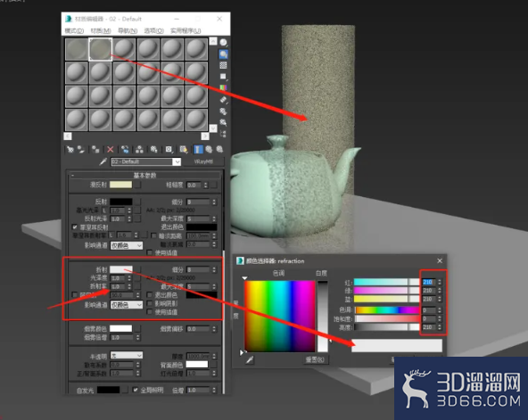The width and height of the screenshot is (528, 420).
Task: Click map button beside Reflection swatch
Action: pos(137,202)
